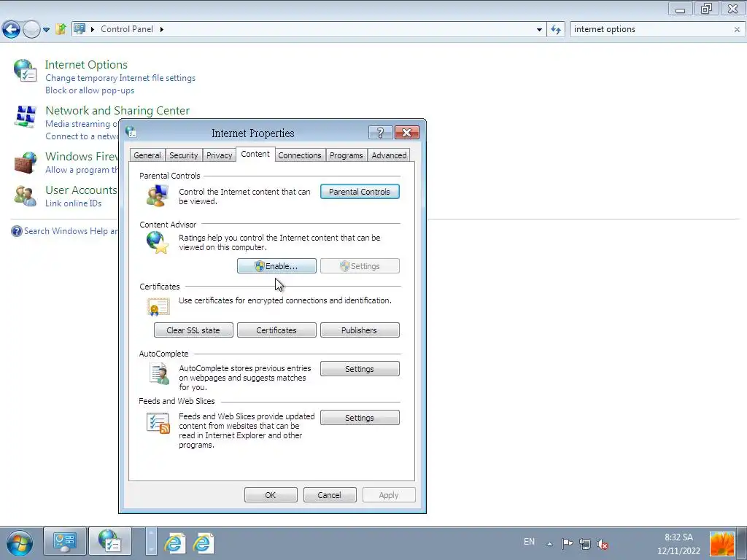Screen dimensions: 747x560
Task: Click the AutoComplete document person icon
Action: [x=159, y=373]
